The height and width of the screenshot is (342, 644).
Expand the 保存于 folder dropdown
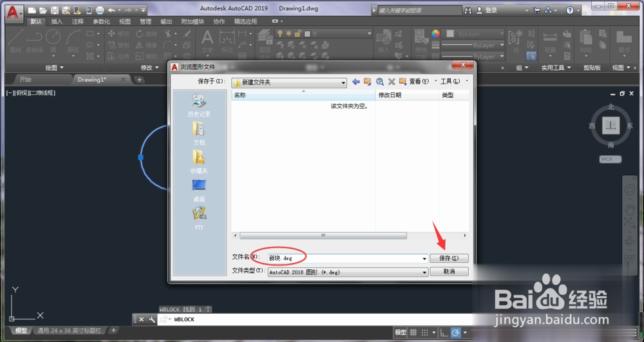click(343, 82)
